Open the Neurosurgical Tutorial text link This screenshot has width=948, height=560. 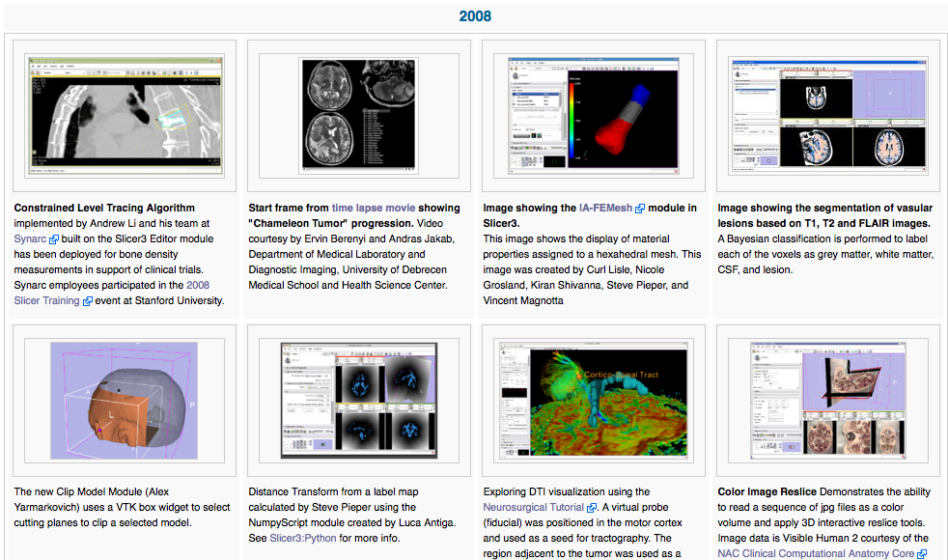click(533, 508)
